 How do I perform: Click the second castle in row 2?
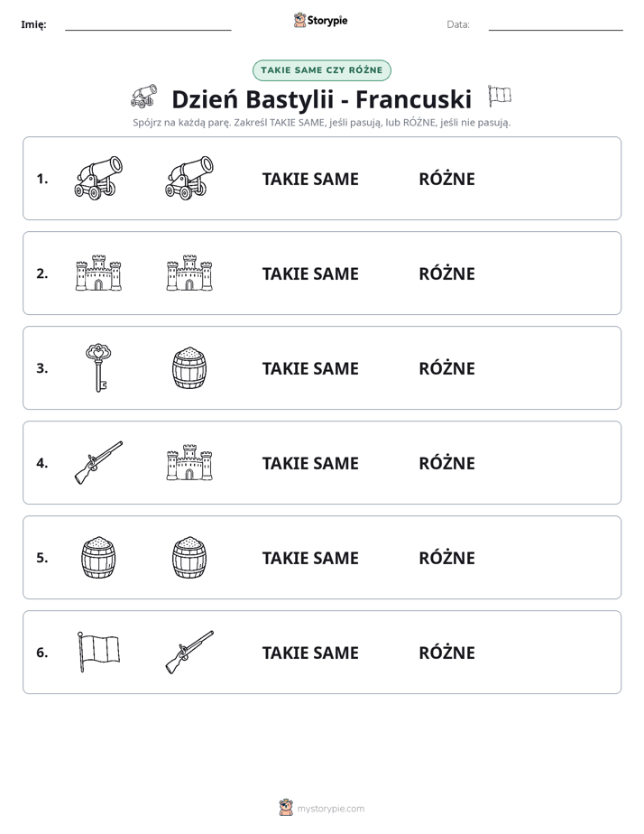[x=189, y=273]
